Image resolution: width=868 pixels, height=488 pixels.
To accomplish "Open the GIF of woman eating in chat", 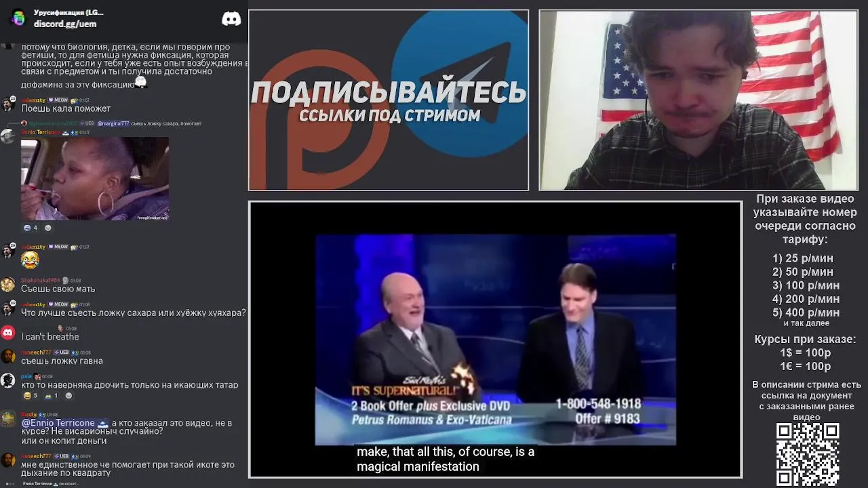I will 95,179.
